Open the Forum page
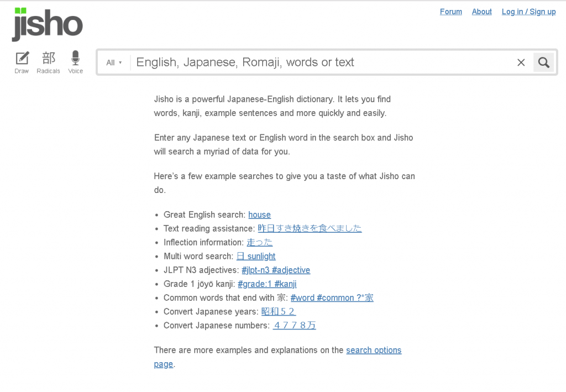Image resolution: width=566 pixels, height=392 pixels. click(450, 12)
